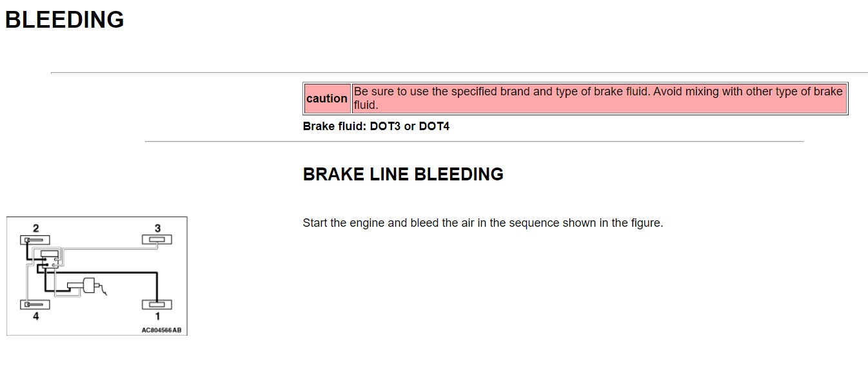868x373 pixels.
Task: Click the 'Start the engine' instruction text
Action: [x=482, y=223]
